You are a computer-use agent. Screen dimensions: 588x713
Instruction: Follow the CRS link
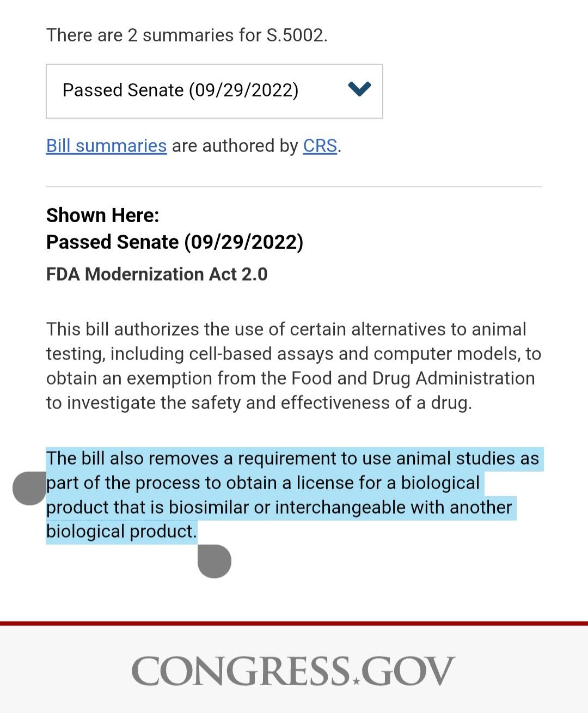click(320, 146)
